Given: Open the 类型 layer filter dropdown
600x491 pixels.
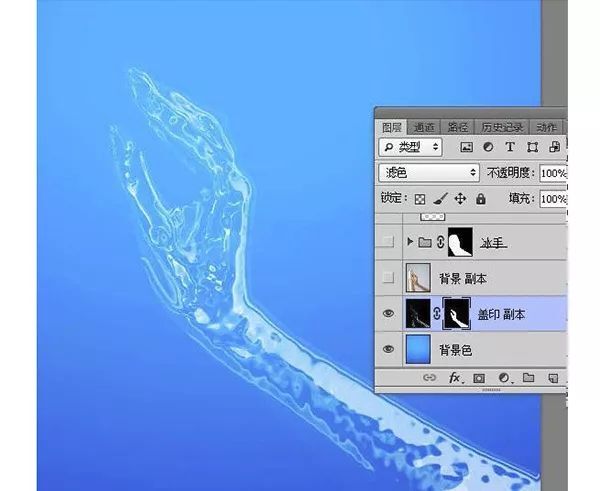Looking at the screenshot, I should pyautogui.click(x=412, y=147).
